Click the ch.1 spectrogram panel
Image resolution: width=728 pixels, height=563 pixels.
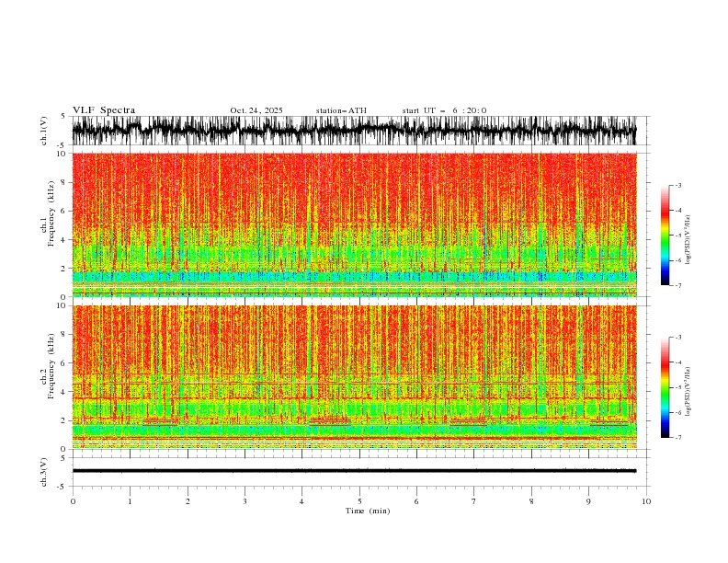point(355,224)
